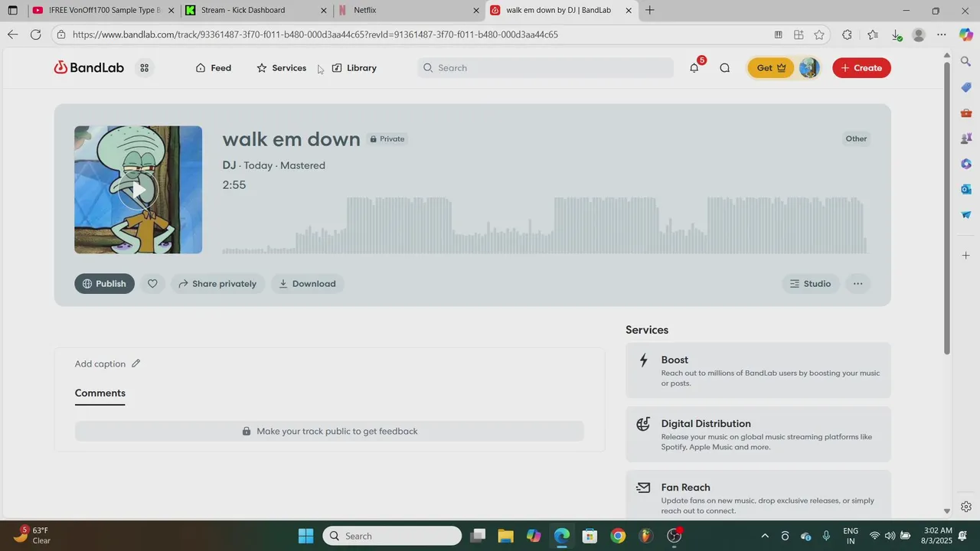Open the Services dropdown menu
The height and width of the screenshot is (551, 980).
coord(281,67)
